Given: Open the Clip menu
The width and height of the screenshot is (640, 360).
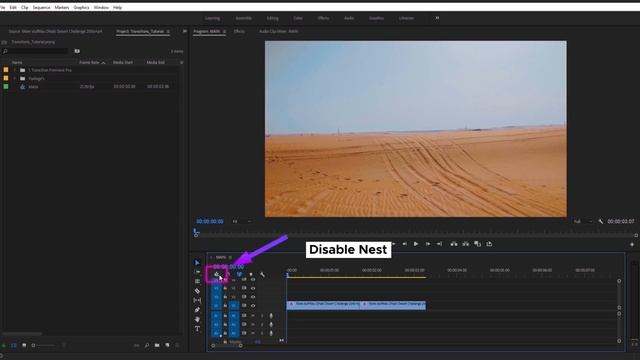Looking at the screenshot, I should coord(24,7).
